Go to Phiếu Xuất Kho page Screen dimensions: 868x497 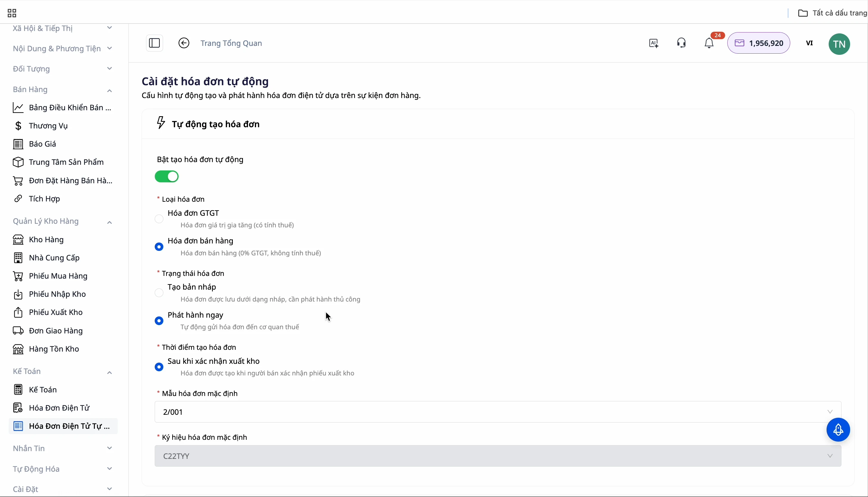(56, 312)
